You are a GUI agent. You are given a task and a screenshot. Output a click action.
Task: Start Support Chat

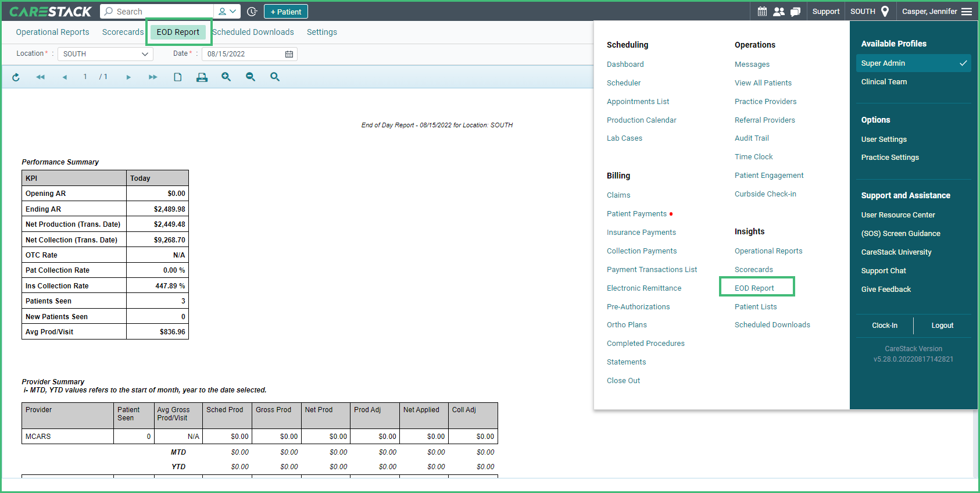pos(884,271)
